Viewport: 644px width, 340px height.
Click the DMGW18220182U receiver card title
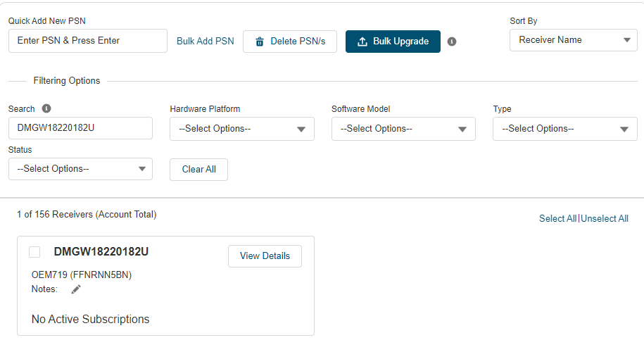coord(101,252)
